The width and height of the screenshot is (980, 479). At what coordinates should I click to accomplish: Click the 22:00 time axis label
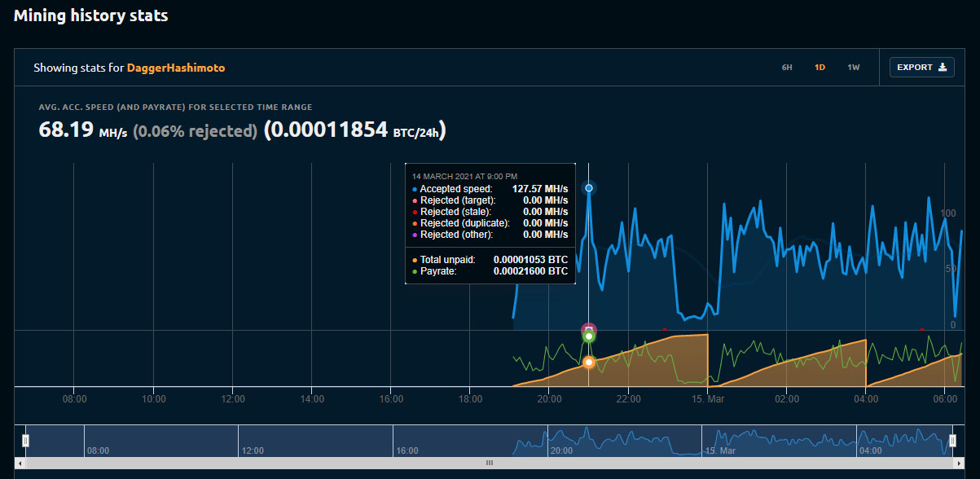(628, 399)
